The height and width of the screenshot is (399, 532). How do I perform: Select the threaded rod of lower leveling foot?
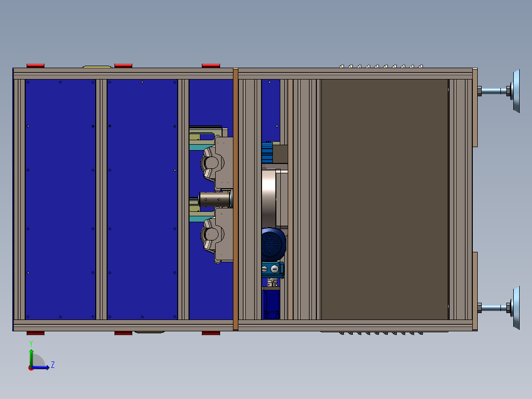click(x=494, y=308)
